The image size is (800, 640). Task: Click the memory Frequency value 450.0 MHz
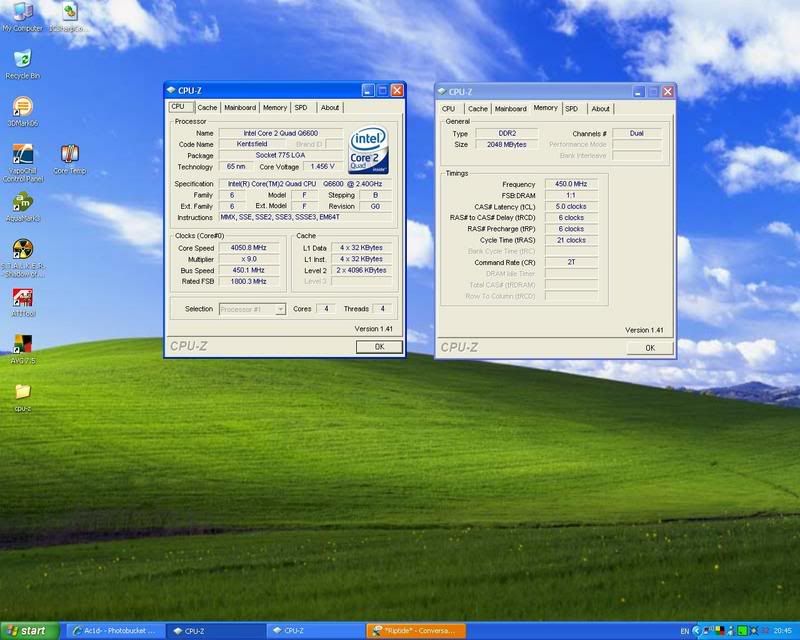tap(571, 184)
